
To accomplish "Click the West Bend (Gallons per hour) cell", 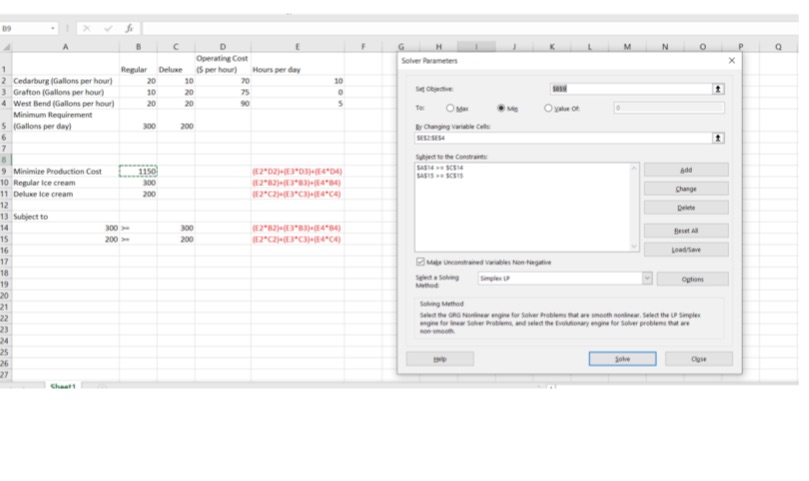I will pos(66,104).
